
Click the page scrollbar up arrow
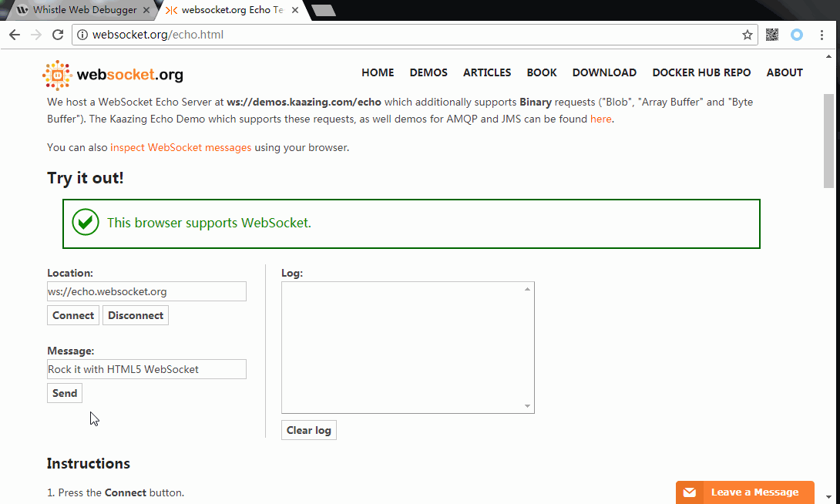828,56
